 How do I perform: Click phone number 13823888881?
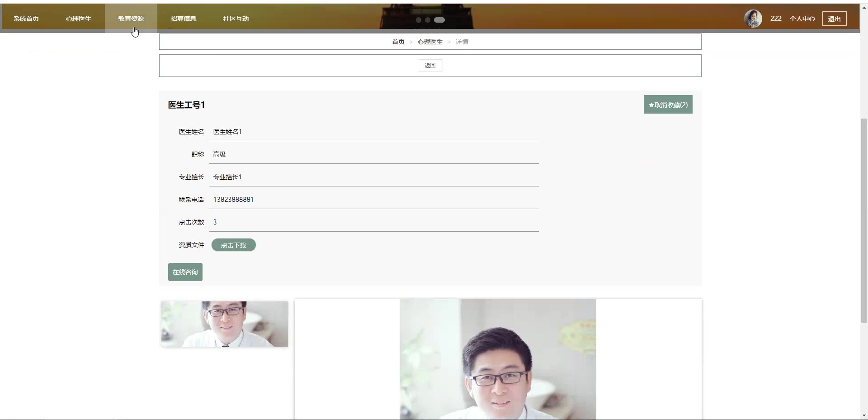pos(233,200)
